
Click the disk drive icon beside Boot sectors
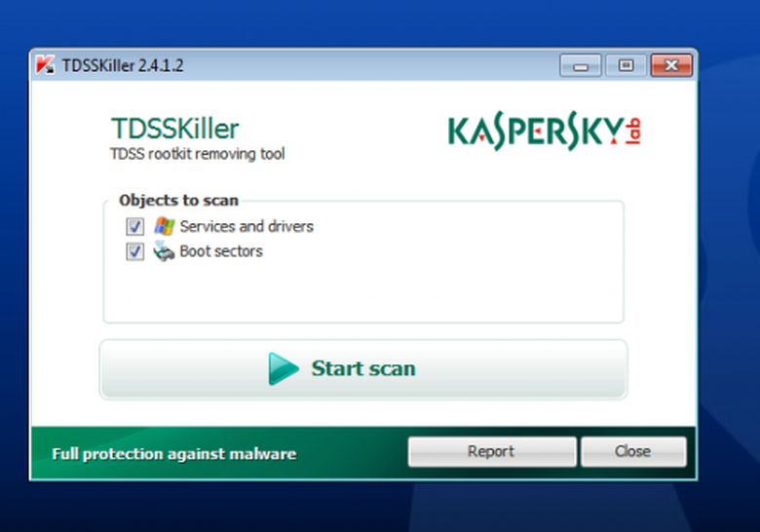[x=163, y=251]
